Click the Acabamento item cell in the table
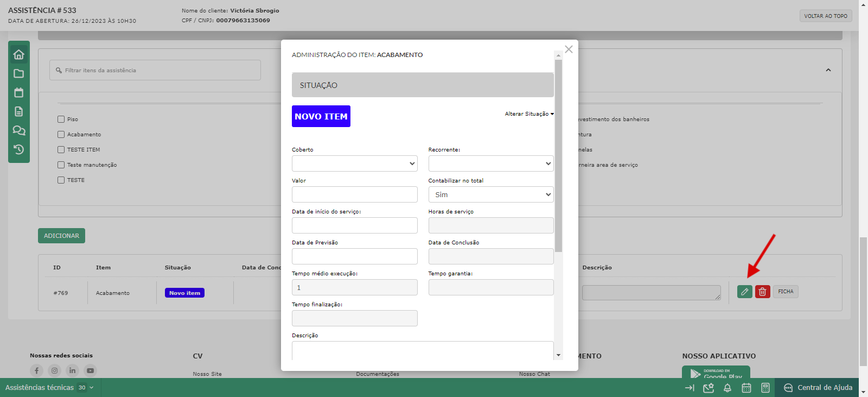This screenshot has width=868, height=397. (x=113, y=293)
